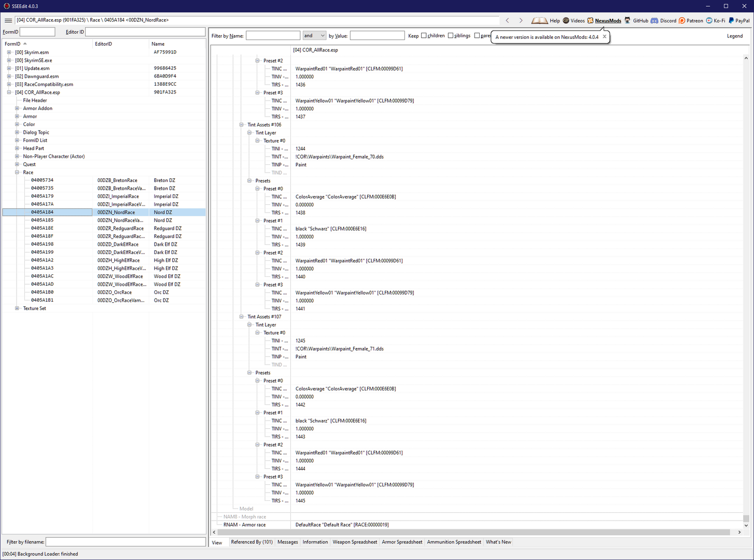Click the Discord icon
This screenshot has width=754, height=560.
click(654, 20)
